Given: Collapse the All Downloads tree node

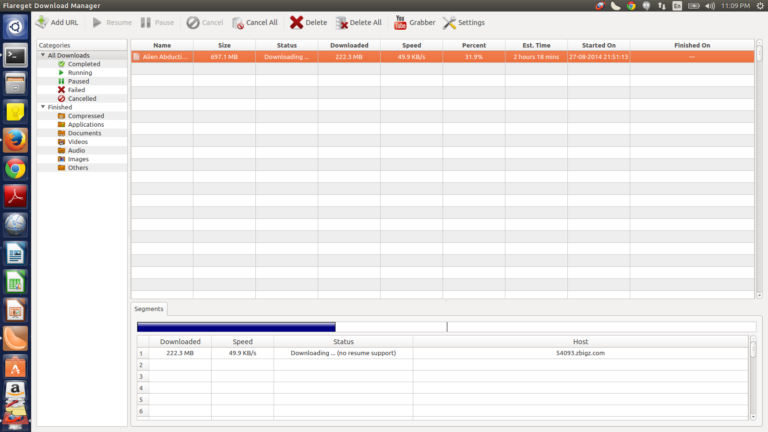Looking at the screenshot, I should pos(43,55).
